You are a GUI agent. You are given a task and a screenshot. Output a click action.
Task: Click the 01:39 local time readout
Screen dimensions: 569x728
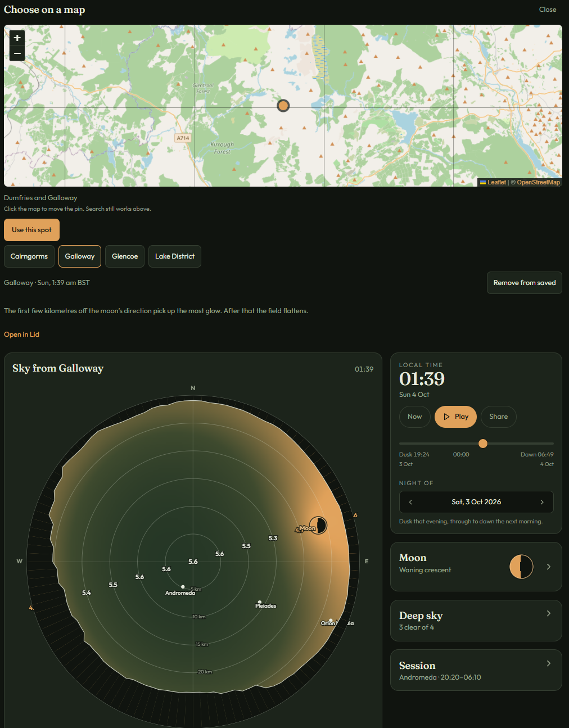tap(422, 379)
